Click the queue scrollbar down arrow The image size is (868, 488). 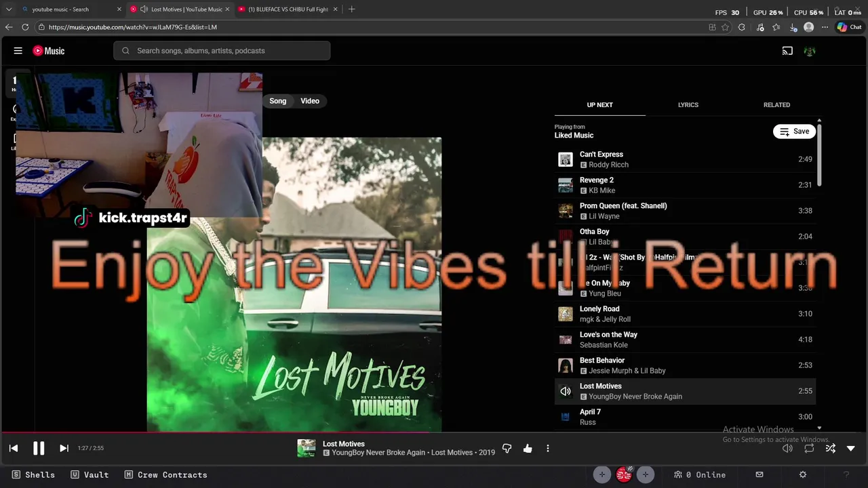pos(819,428)
